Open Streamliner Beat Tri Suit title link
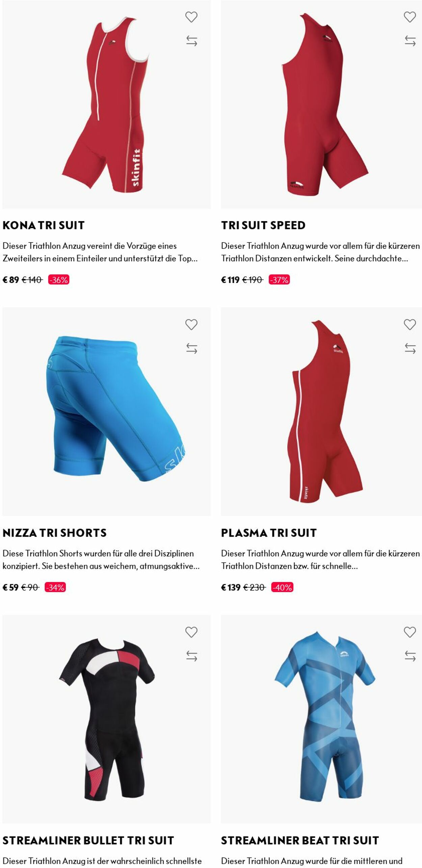 click(300, 841)
